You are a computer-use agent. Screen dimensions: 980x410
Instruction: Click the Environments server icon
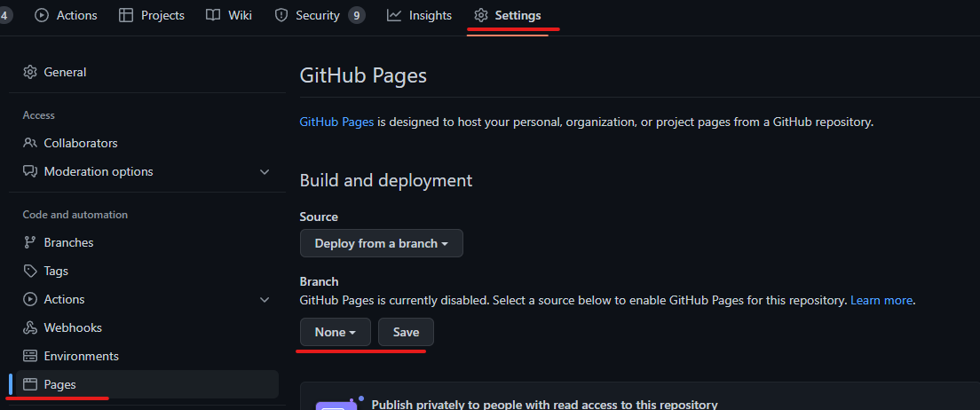click(x=30, y=356)
